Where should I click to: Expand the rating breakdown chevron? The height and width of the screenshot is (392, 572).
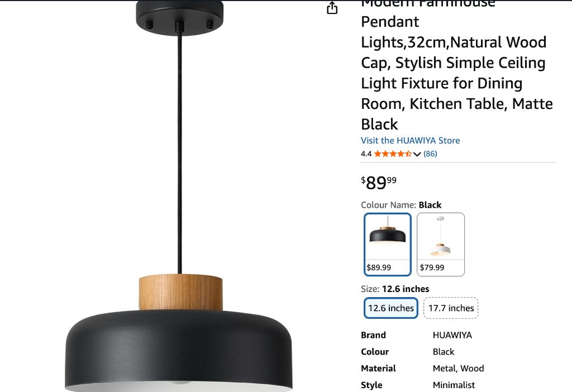click(x=417, y=154)
